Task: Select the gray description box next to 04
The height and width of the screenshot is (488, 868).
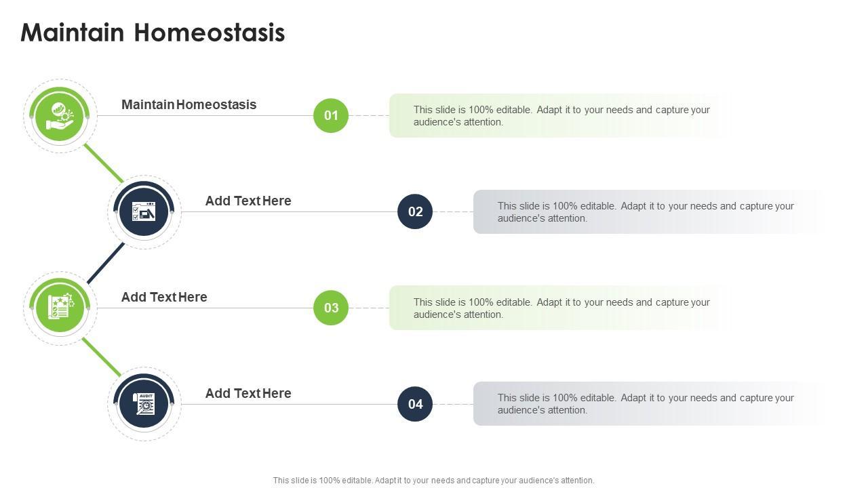Action: (x=644, y=404)
